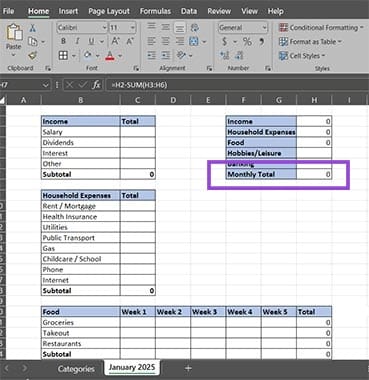Image resolution: width=369 pixels, height=380 pixels.
Task: Increase font size with larger A
Action: point(115,41)
